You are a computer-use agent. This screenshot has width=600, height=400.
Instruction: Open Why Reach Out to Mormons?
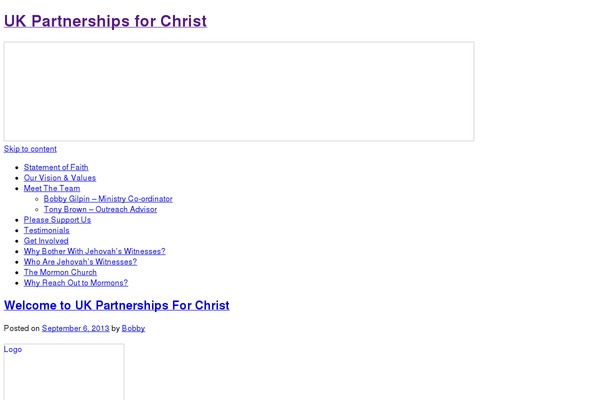pos(76,283)
